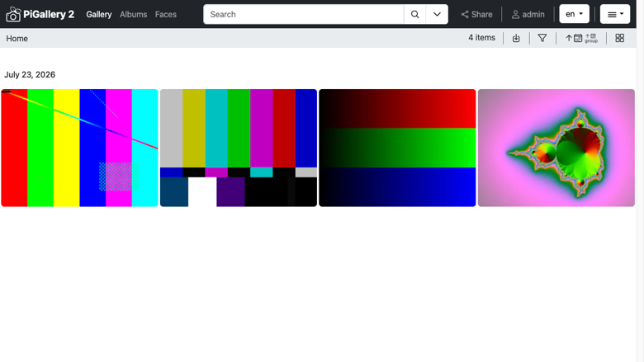Switch to the Albums tab
The image size is (644, 362).
[134, 14]
